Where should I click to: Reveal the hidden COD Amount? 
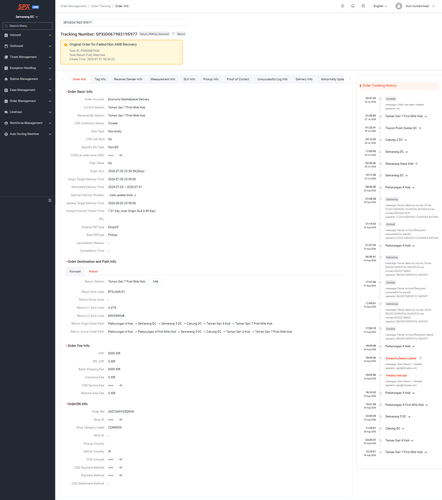(x=121, y=459)
